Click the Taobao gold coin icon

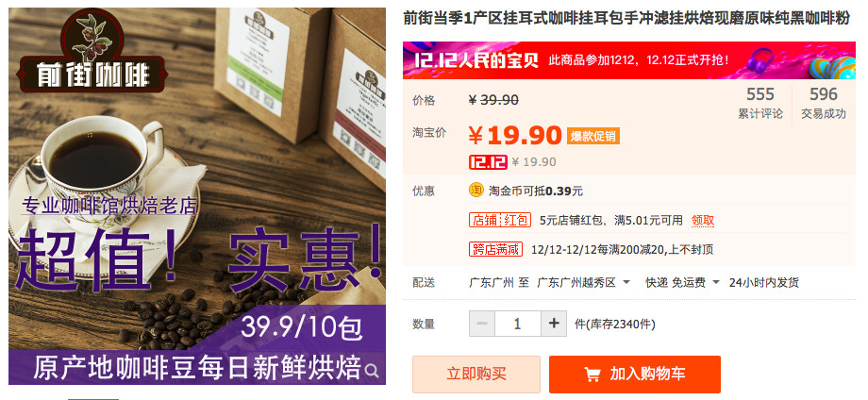point(476,191)
